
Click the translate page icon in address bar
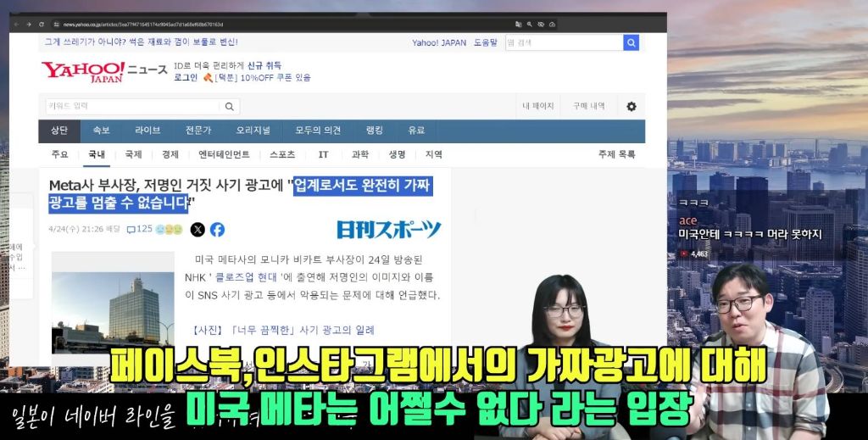[x=518, y=25]
